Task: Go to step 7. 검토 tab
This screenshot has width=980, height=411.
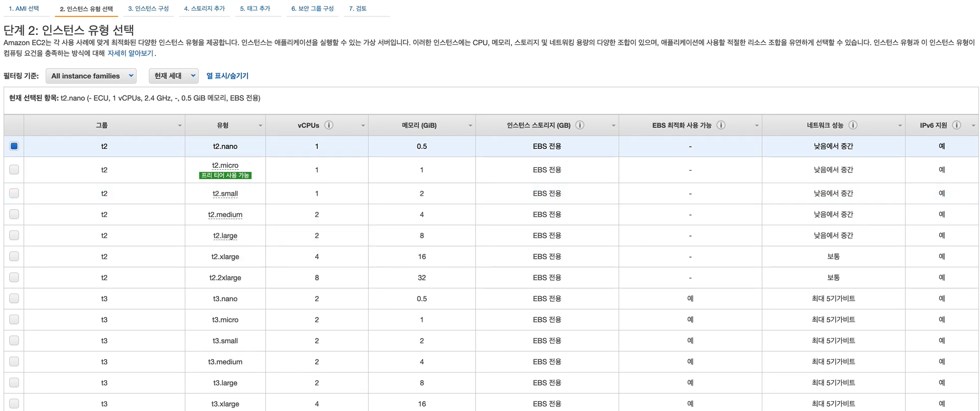Action: (358, 9)
